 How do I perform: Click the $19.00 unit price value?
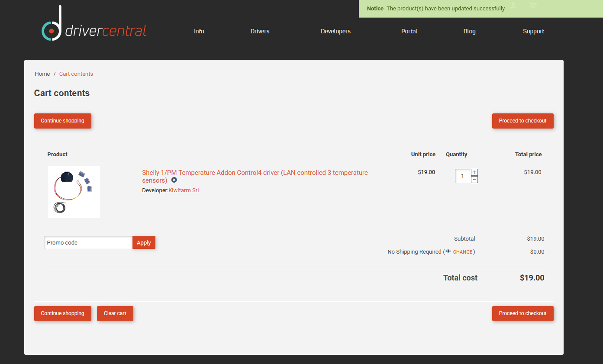click(426, 172)
